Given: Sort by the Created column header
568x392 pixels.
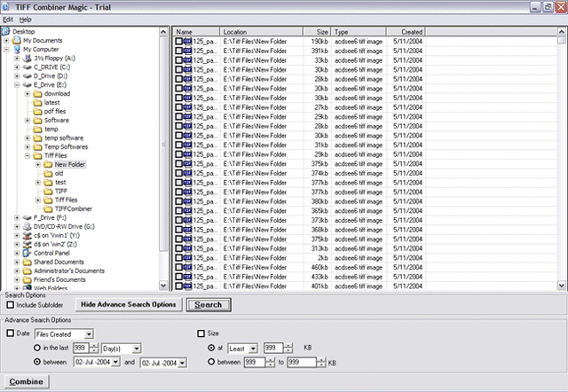Looking at the screenshot, I should point(406,32).
